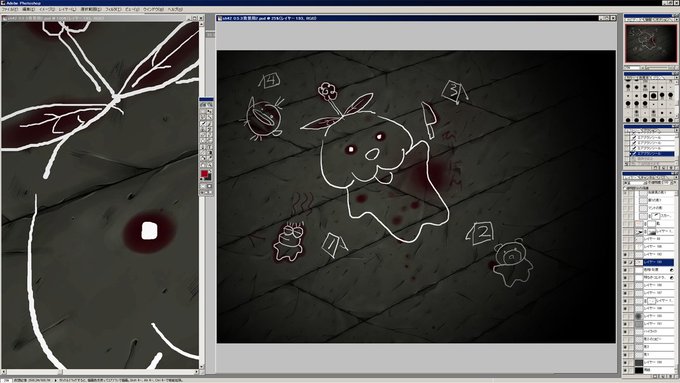
Task: Pick the selected large soft brush preset
Action: pos(654,96)
